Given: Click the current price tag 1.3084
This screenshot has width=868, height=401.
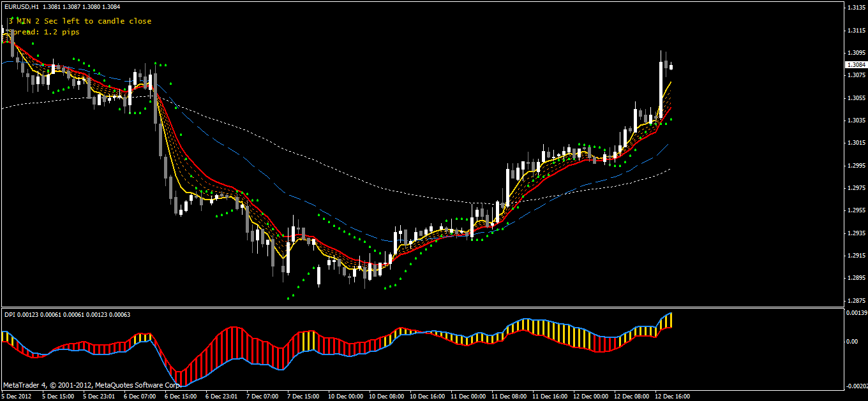Looking at the screenshot, I should (856, 64).
